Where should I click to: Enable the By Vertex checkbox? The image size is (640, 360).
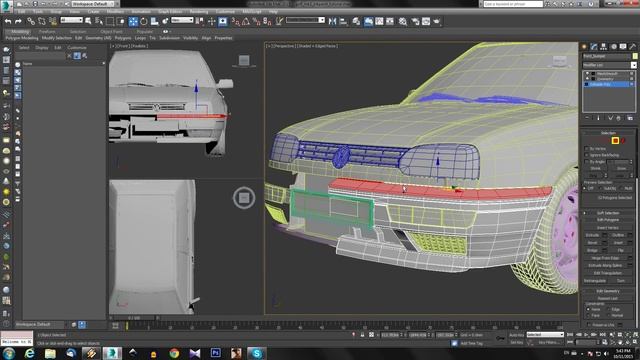click(x=587, y=149)
